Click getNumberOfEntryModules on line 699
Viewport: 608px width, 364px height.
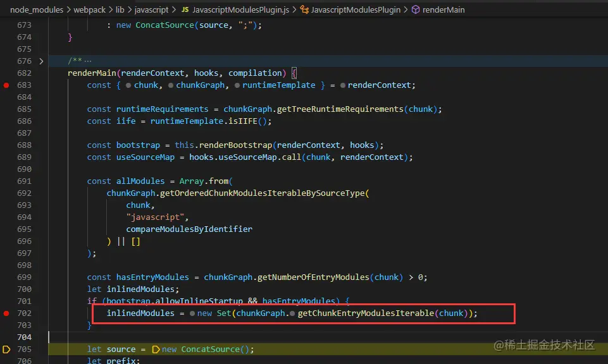313,277
